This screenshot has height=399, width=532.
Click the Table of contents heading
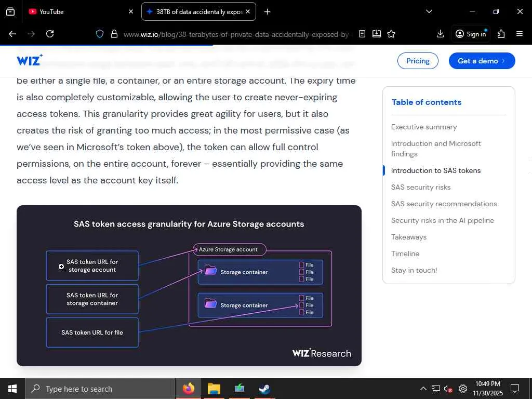coord(427,102)
